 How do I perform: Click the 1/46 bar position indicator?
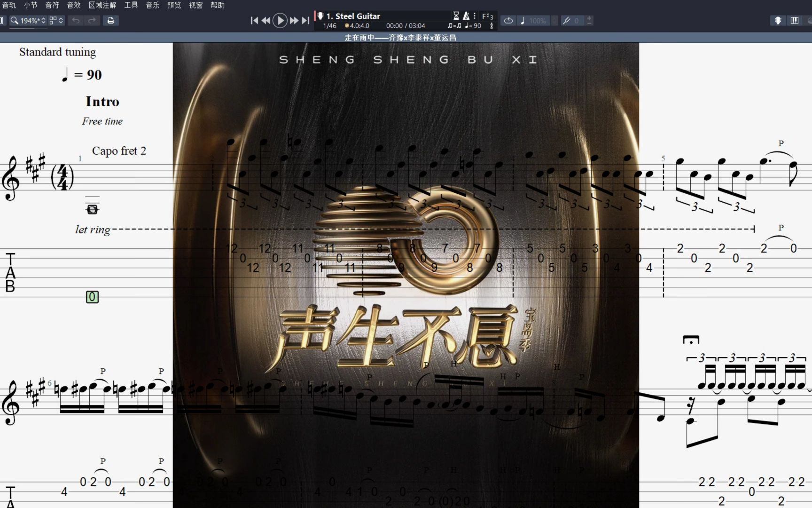pos(330,26)
